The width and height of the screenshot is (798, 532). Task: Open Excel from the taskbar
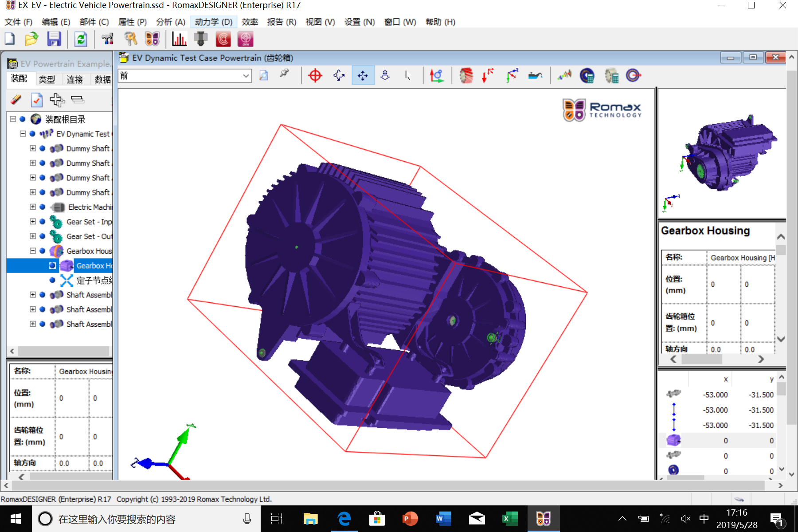pyautogui.click(x=510, y=519)
